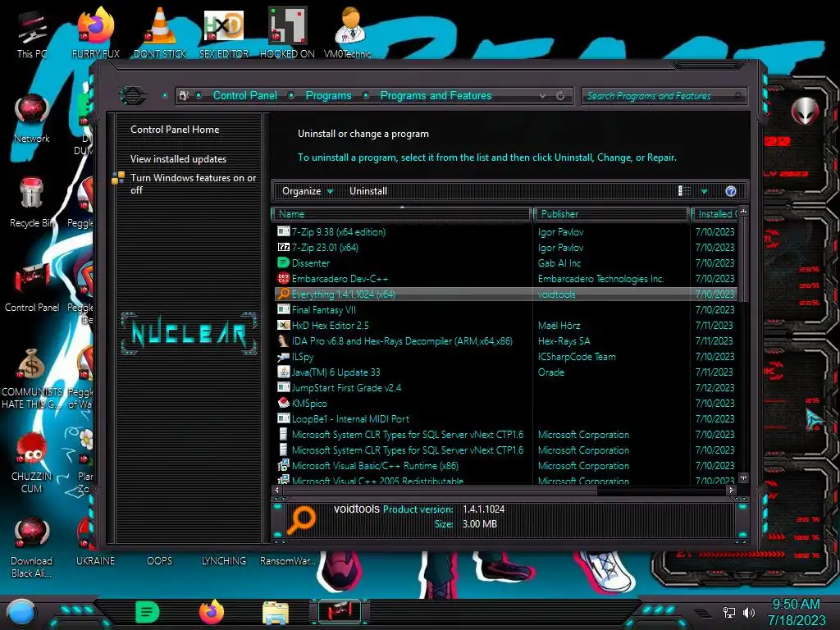
Task: Expand the view options dropdown arrow
Action: (705, 191)
